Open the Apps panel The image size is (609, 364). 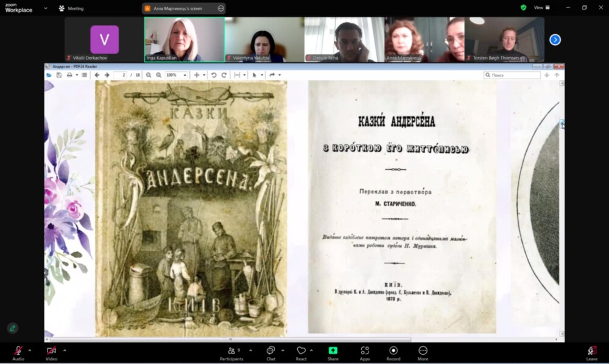365,351
